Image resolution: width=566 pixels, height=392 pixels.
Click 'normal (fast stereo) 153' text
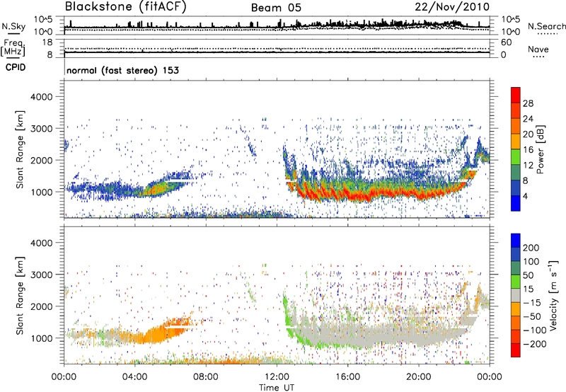coord(122,71)
